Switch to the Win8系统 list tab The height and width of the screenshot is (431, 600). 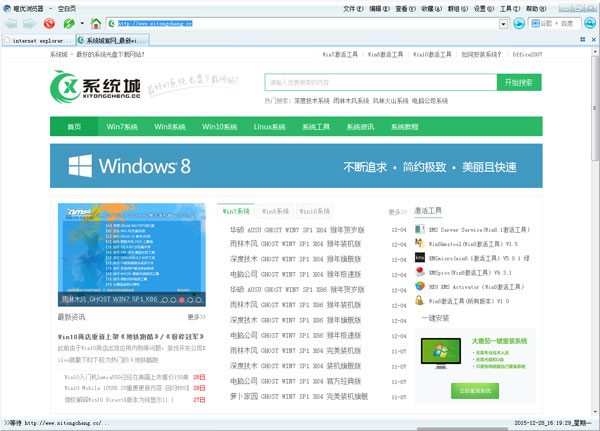(275, 211)
